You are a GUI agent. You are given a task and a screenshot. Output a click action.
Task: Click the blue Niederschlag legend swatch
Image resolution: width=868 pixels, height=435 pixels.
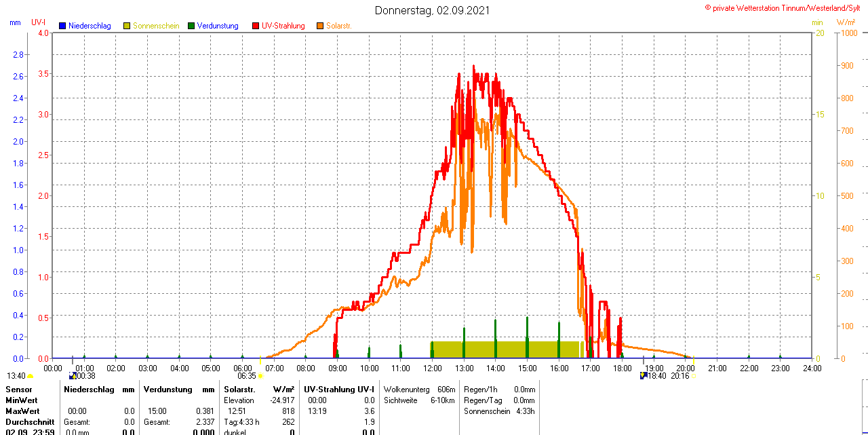62,26
